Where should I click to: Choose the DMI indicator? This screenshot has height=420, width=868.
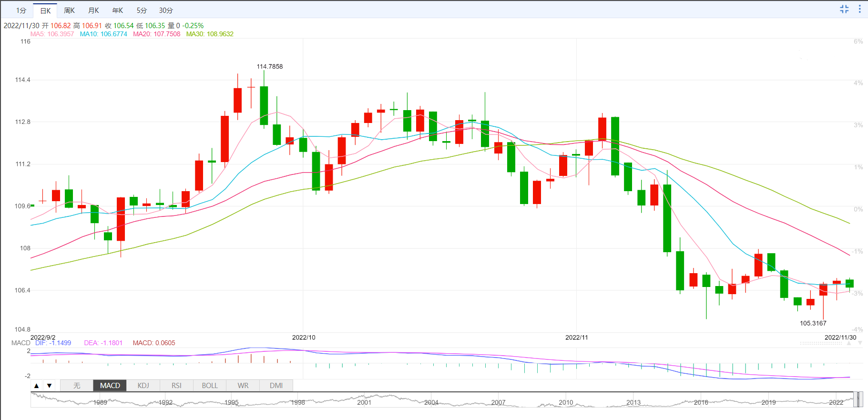[x=276, y=386]
